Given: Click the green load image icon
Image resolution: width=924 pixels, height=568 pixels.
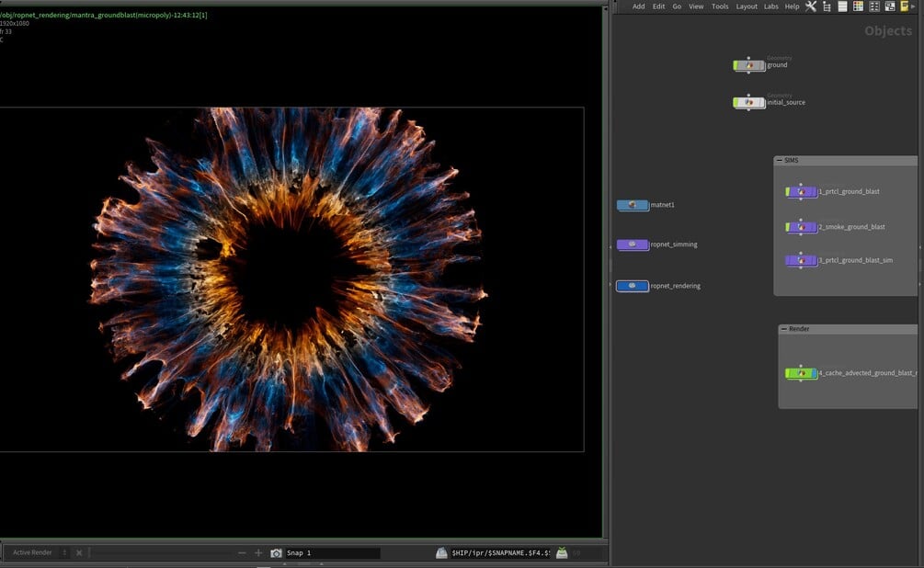Looking at the screenshot, I should [x=562, y=552].
